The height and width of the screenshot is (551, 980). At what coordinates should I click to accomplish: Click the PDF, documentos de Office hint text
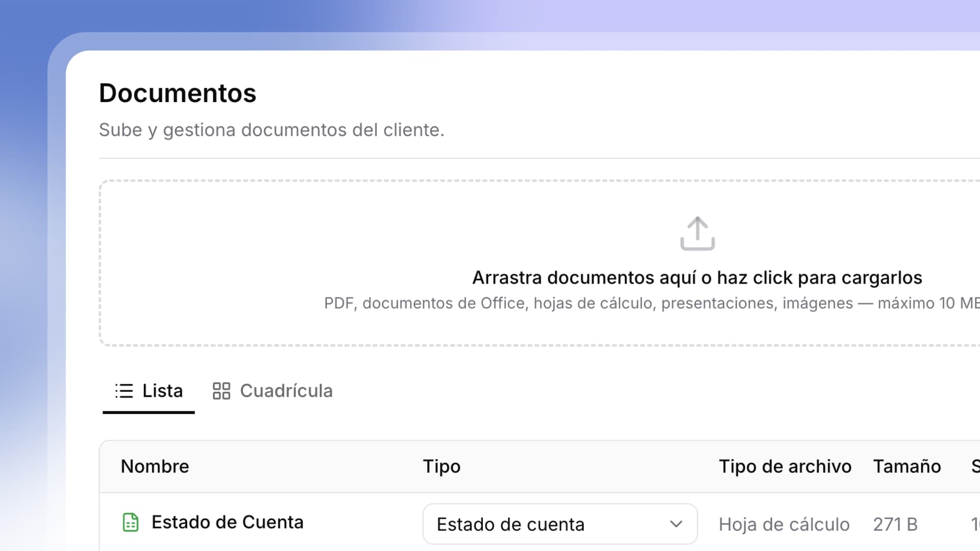pos(652,303)
